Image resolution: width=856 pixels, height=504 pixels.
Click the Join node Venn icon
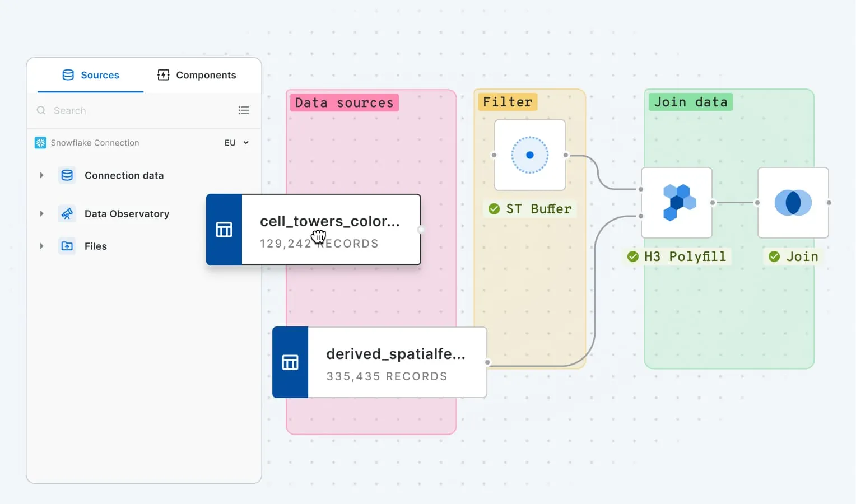coord(793,203)
